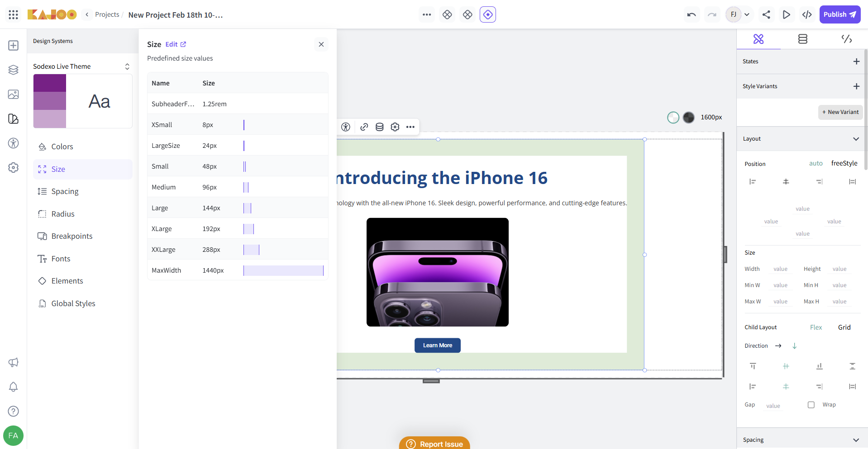This screenshot has width=868, height=449.
Task: Open the Media images panel icon
Action: [14, 94]
